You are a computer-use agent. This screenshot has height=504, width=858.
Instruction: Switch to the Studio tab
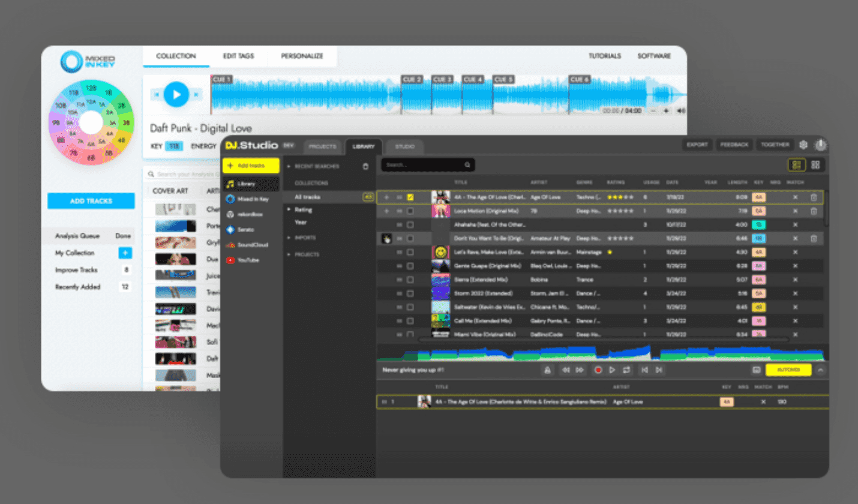pos(404,146)
